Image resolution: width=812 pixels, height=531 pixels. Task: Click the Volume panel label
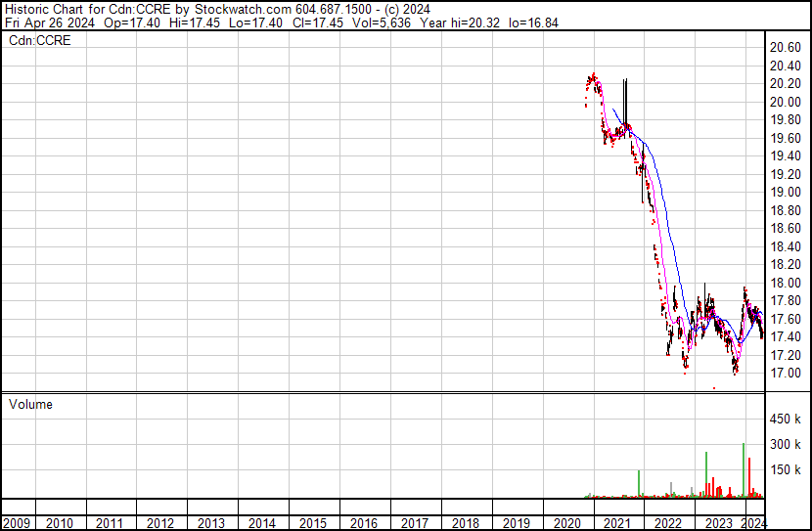click(30, 404)
